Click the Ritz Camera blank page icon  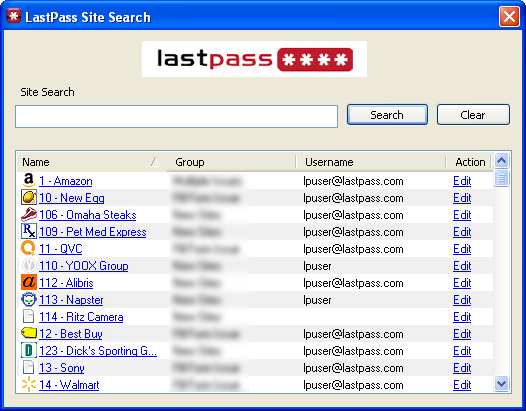coord(29,316)
